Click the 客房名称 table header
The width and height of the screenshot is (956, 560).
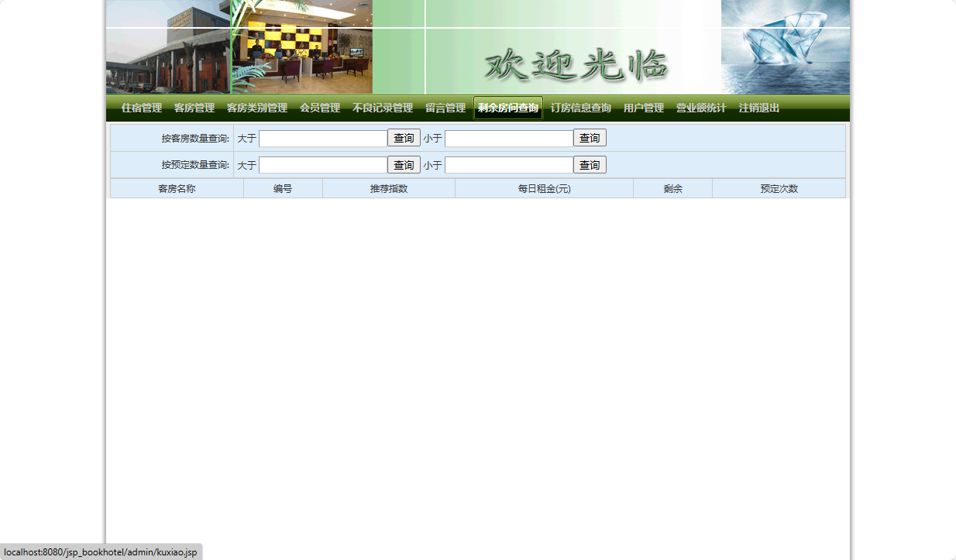(x=176, y=188)
